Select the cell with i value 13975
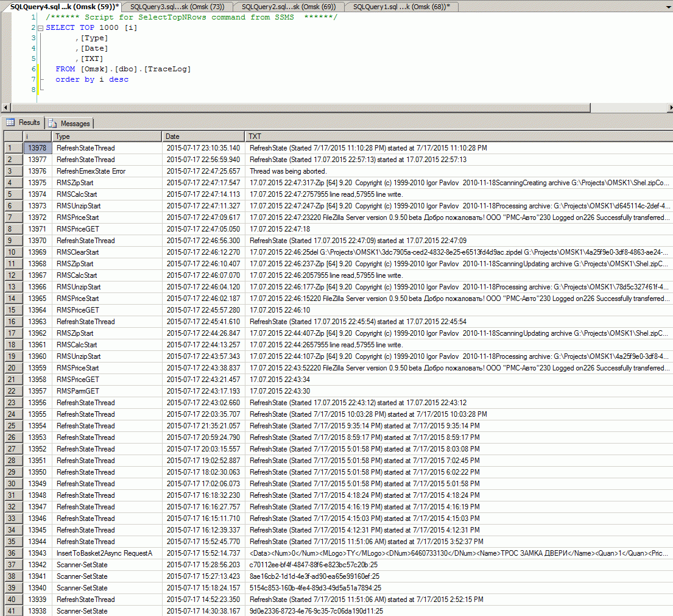 [x=37, y=183]
